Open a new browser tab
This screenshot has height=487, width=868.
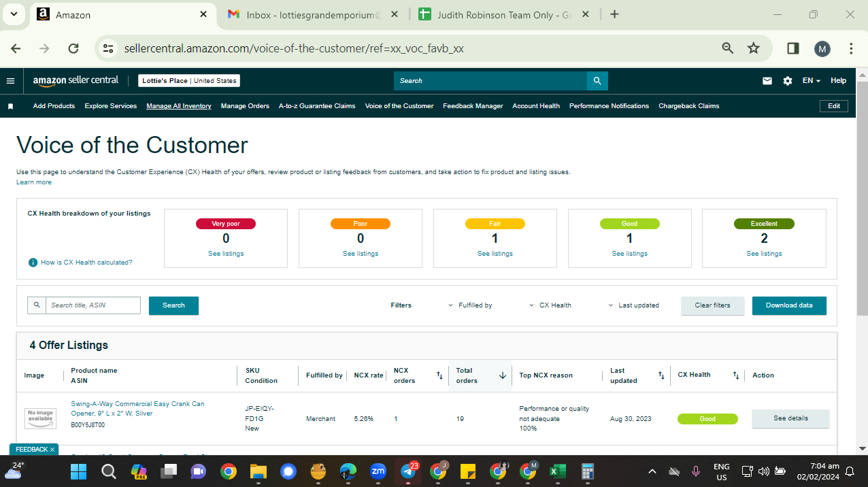pyautogui.click(x=614, y=14)
